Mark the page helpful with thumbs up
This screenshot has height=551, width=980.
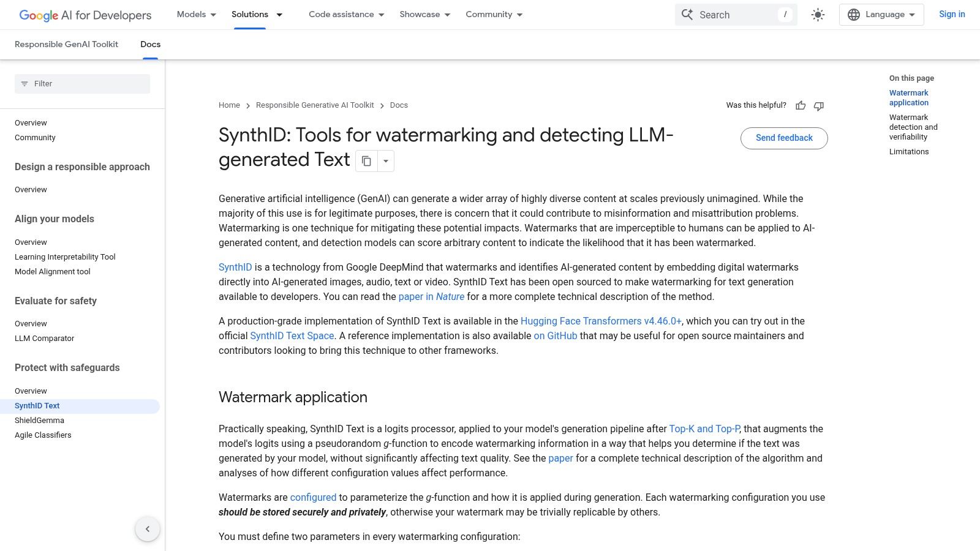pos(801,105)
